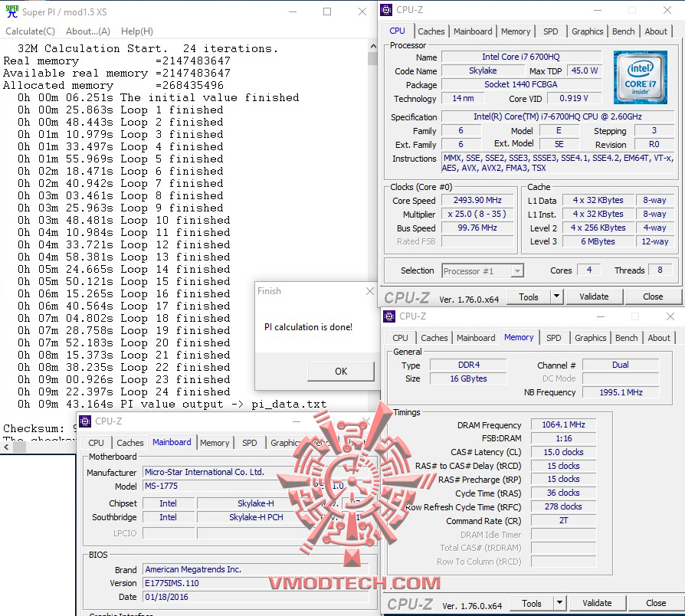Click the CAS# Latency 15.0 clocks value
The height and width of the screenshot is (616, 685).
tap(563, 452)
